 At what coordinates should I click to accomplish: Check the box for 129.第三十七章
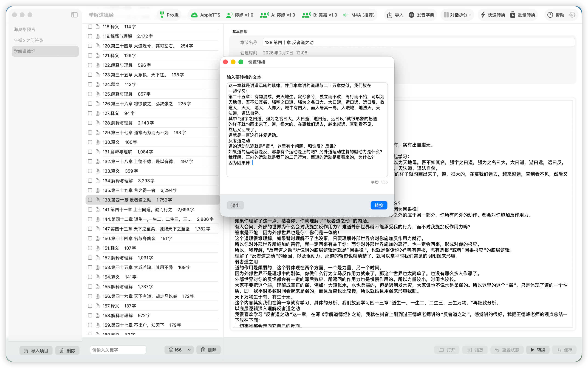click(x=90, y=132)
